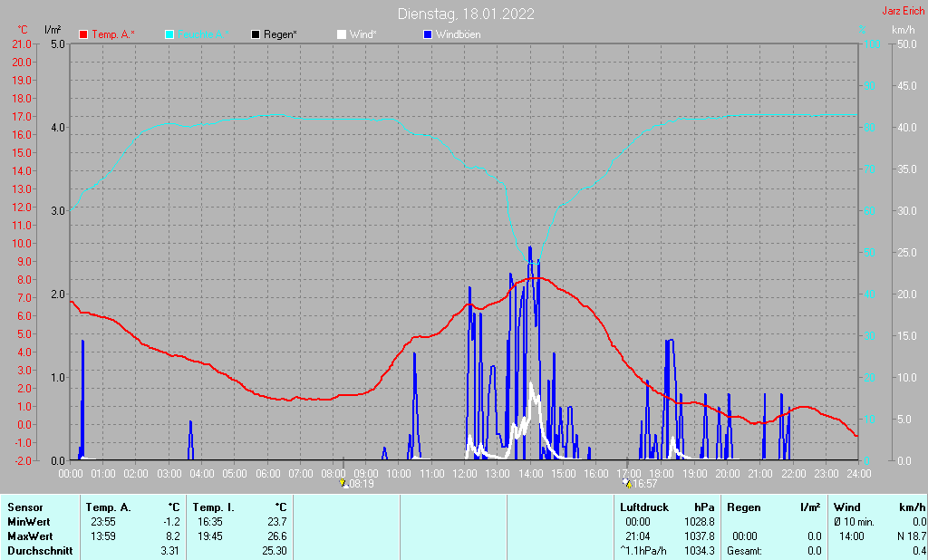Click '06:00' on the time axis
The width and height of the screenshot is (928, 560).
point(267,474)
